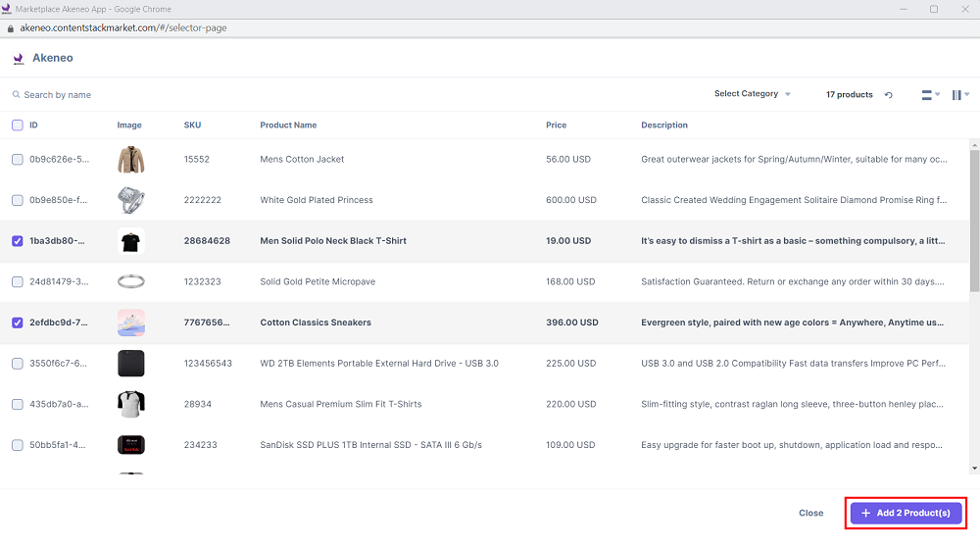
Task: Click the vertical scrollbar thumb
Action: [974, 220]
